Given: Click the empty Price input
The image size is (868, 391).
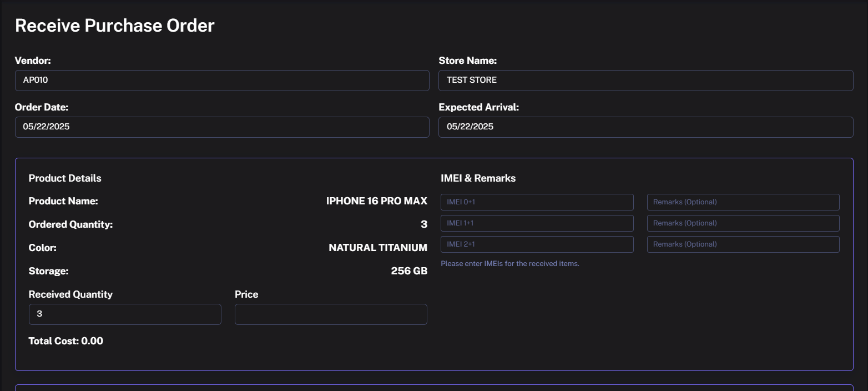Looking at the screenshot, I should pos(331,314).
